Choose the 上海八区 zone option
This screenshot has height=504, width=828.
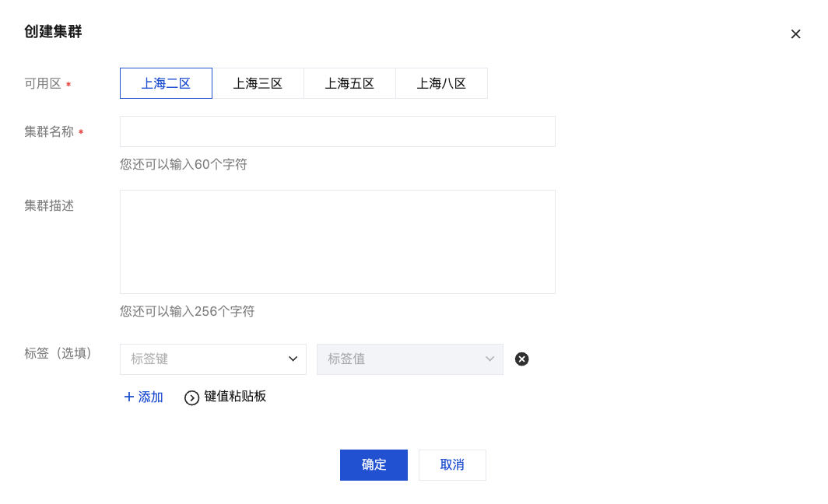click(441, 83)
